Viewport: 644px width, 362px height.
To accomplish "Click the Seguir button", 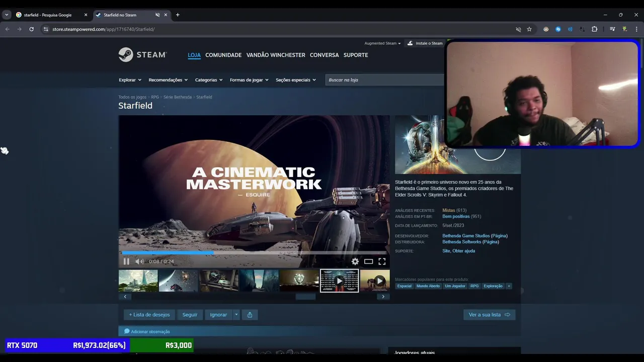I will (190, 315).
